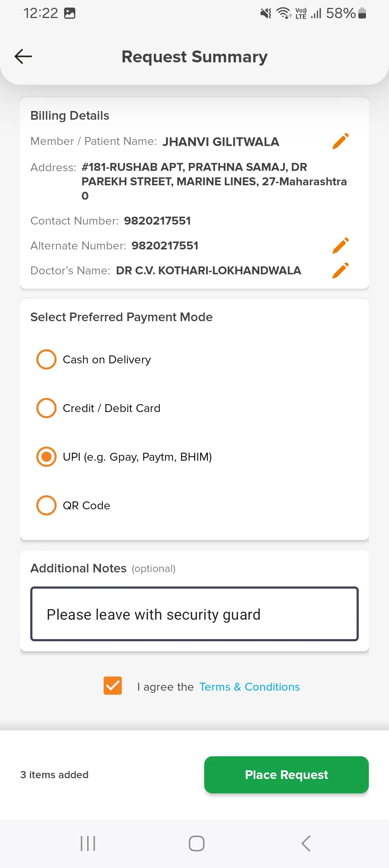Edit the Doctor's Name pencil icon

(x=340, y=270)
